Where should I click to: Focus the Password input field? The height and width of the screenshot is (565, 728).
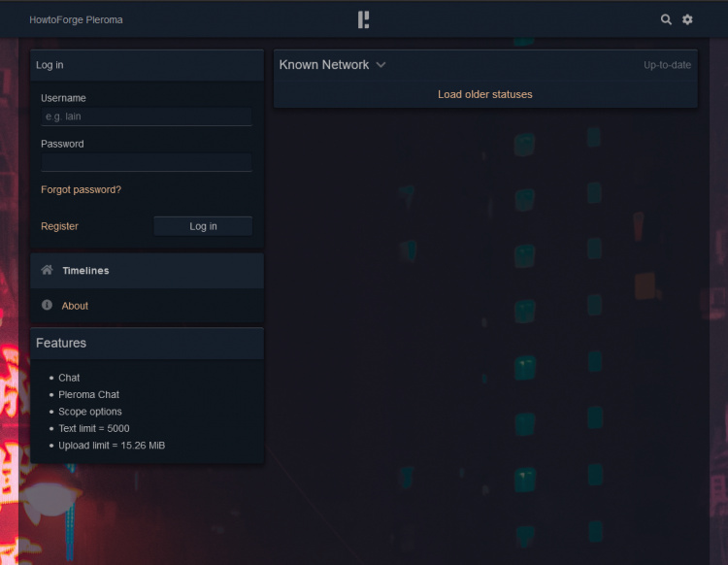[146, 162]
